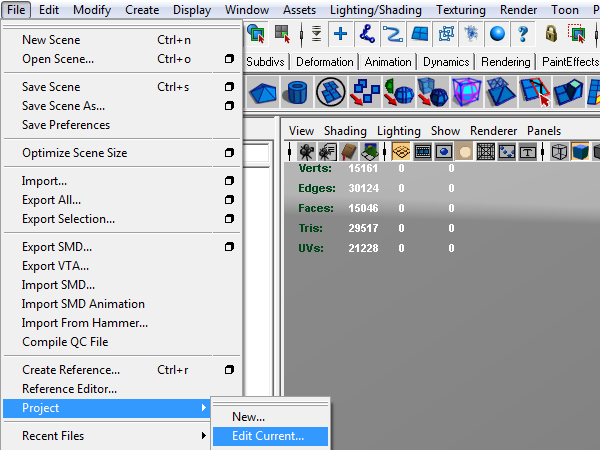This screenshot has width=600, height=450.
Task: Toggle the gate mask circle icon
Action: 465,152
